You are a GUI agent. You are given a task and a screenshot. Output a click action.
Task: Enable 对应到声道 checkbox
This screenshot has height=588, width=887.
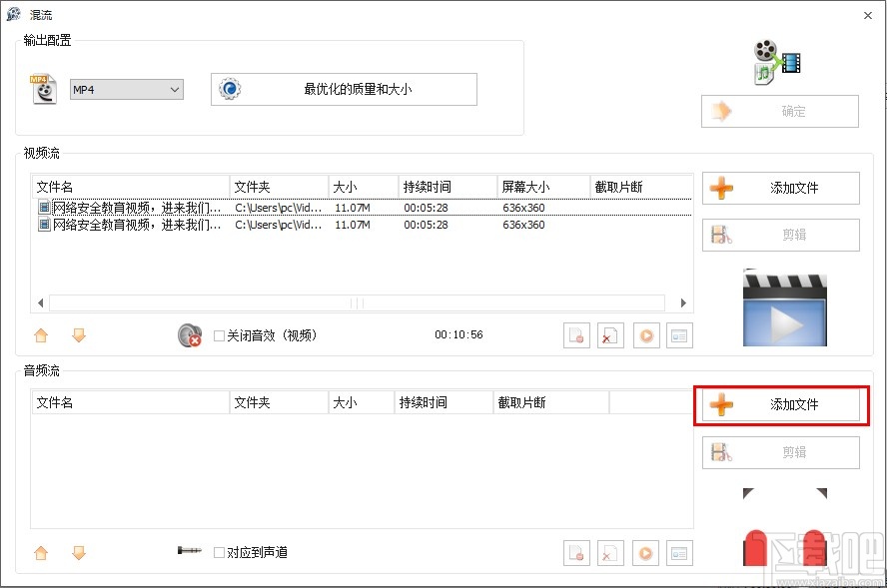[x=219, y=552]
